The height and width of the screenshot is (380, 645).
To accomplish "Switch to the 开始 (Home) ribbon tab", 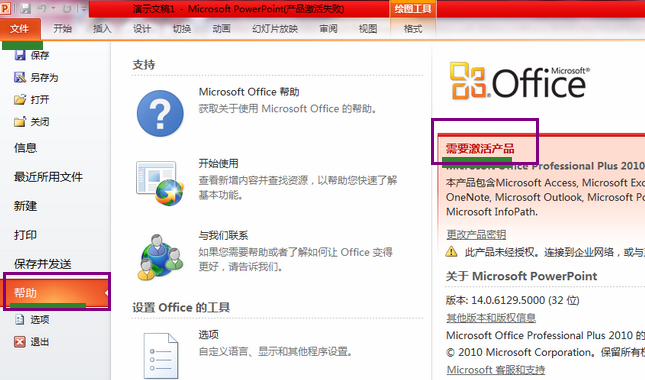I will click(63, 29).
